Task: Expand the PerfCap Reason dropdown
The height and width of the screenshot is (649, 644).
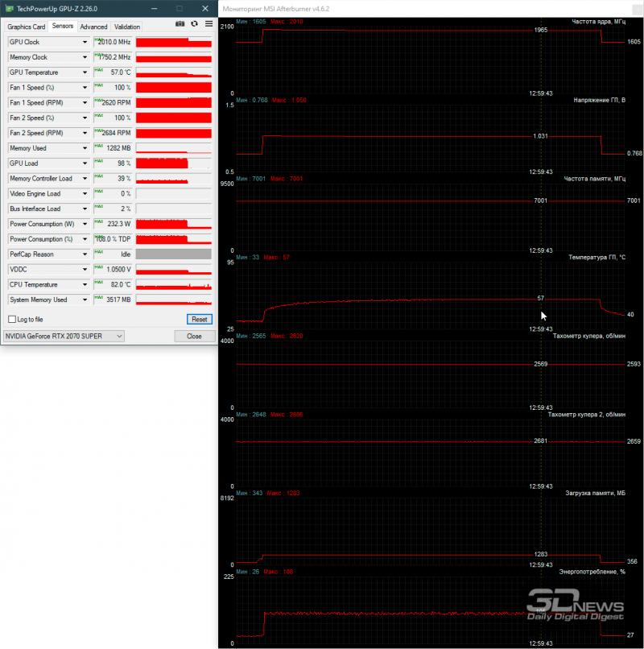Action: coord(85,254)
